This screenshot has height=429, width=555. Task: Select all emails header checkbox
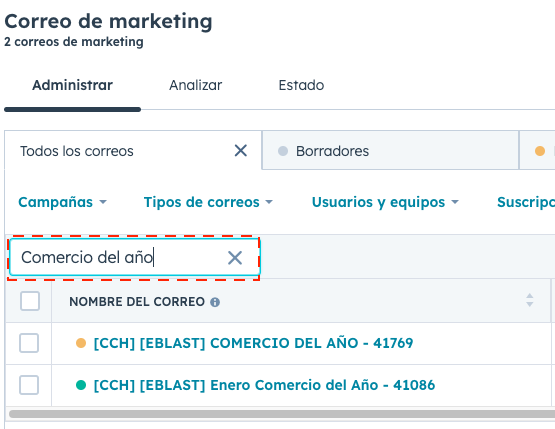tap(30, 301)
